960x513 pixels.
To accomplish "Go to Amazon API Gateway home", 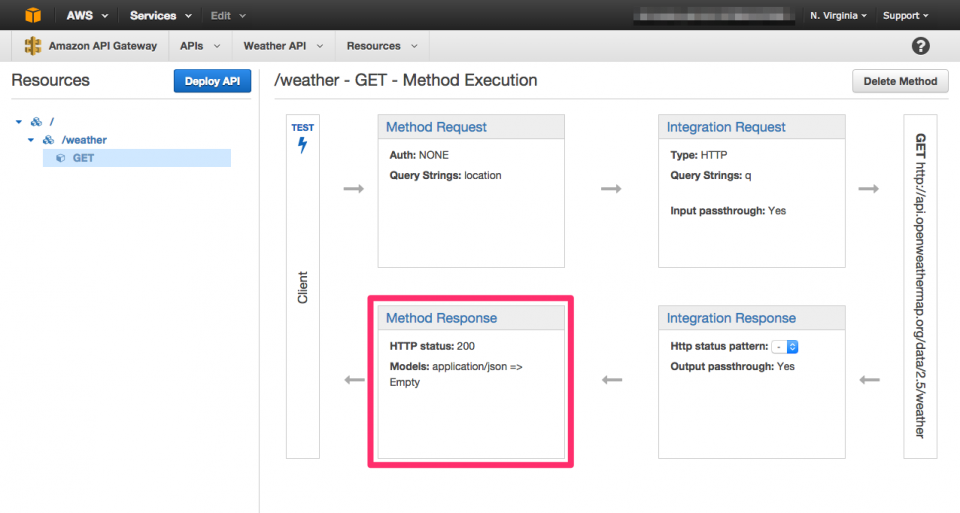I will 102,46.
